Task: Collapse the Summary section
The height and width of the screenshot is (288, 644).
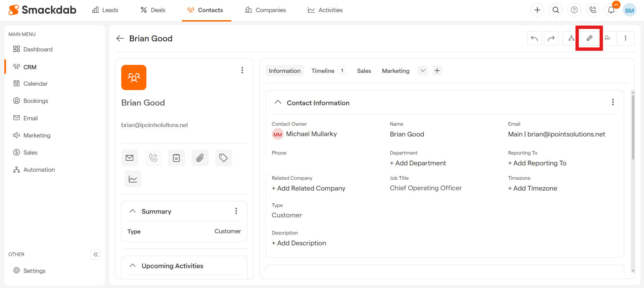Action: point(133,211)
